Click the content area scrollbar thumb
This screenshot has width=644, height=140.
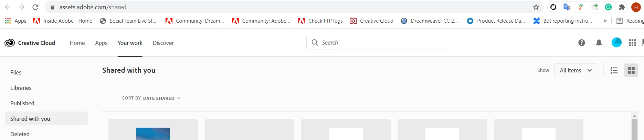[634, 130]
